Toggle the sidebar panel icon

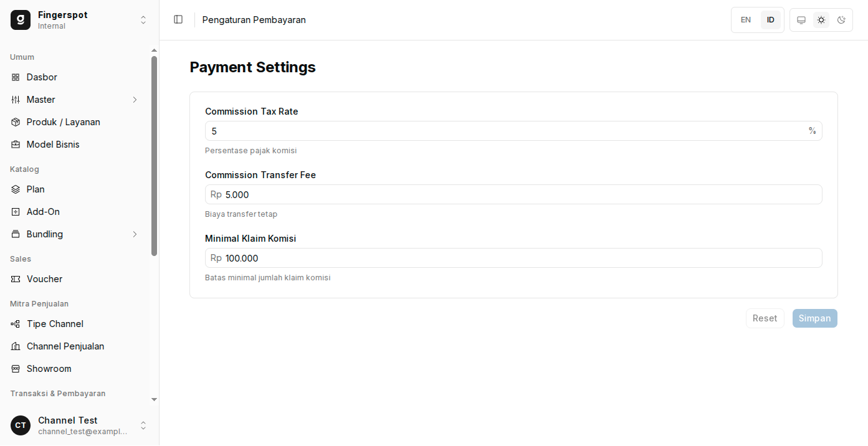coord(178,20)
